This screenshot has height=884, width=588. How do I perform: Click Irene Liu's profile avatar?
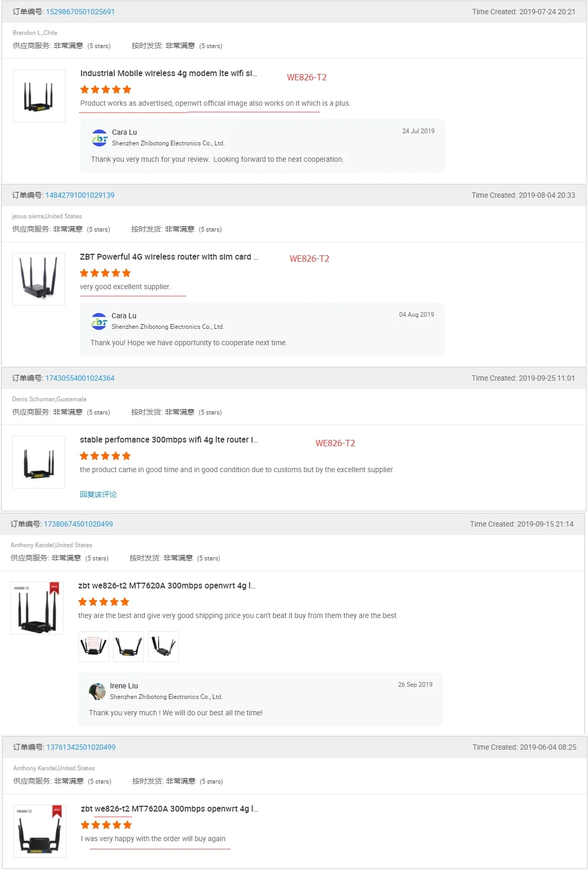click(97, 691)
